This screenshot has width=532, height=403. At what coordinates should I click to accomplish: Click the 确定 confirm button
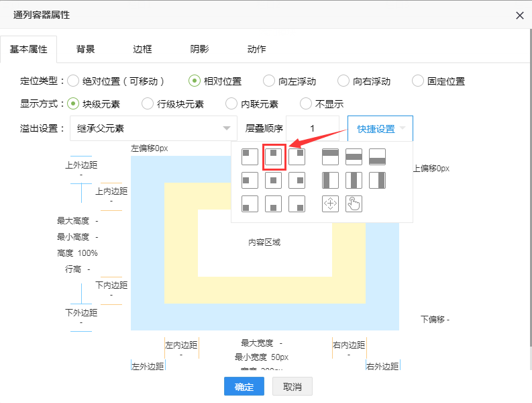click(x=244, y=387)
